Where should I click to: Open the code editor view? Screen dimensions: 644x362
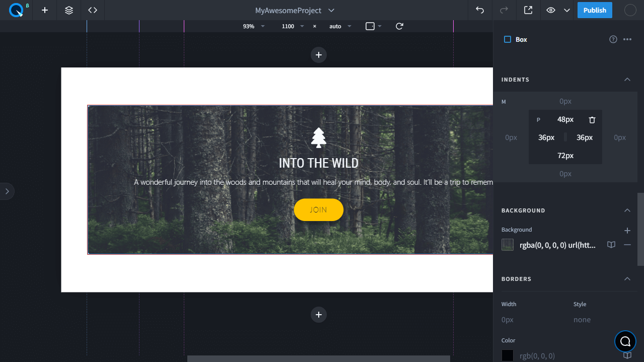click(x=93, y=10)
